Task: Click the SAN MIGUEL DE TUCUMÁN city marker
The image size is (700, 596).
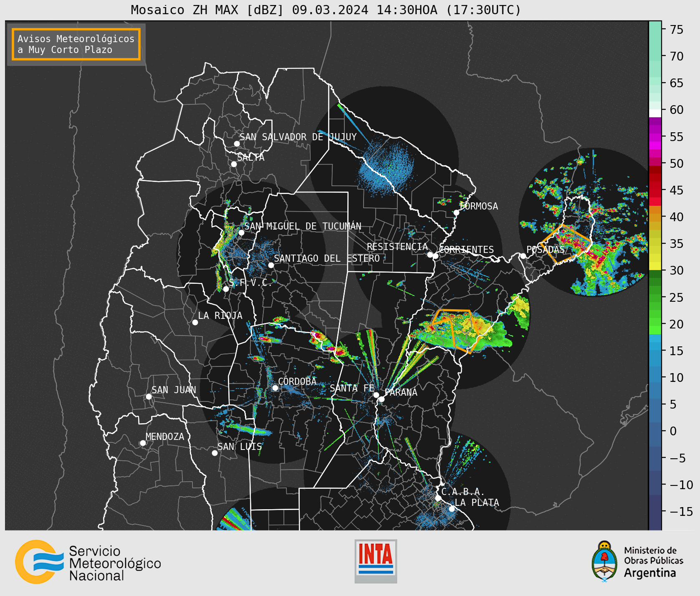Action: click(241, 232)
